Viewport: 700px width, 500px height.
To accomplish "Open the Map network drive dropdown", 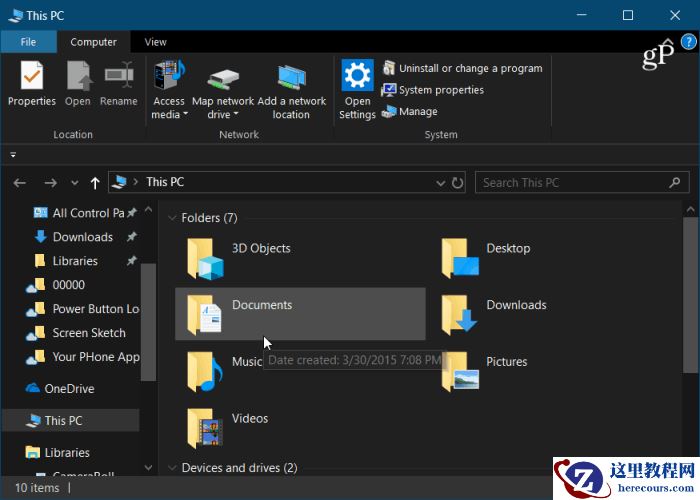I will coord(223,108).
